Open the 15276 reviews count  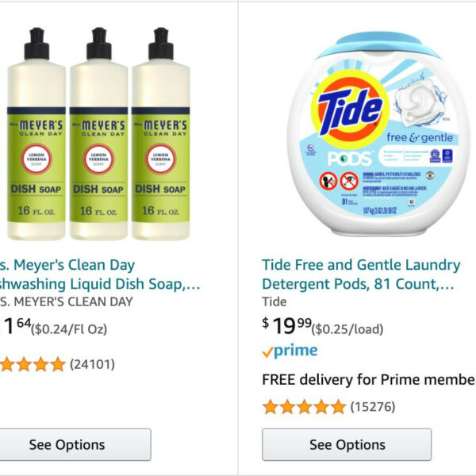coord(373,407)
